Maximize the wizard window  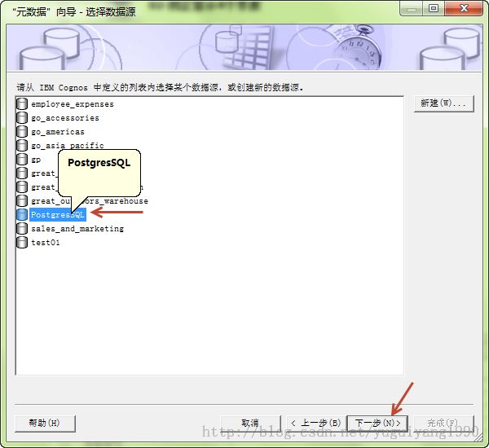pyautogui.click(x=434, y=8)
